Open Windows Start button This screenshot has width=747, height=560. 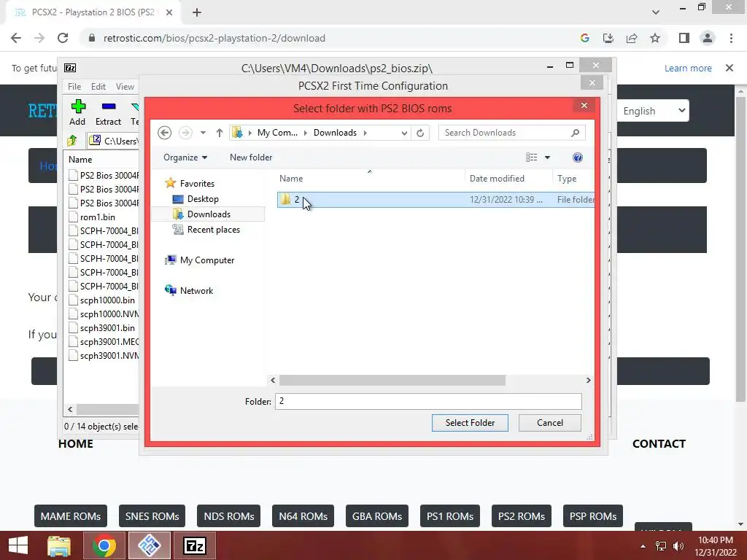click(18, 545)
